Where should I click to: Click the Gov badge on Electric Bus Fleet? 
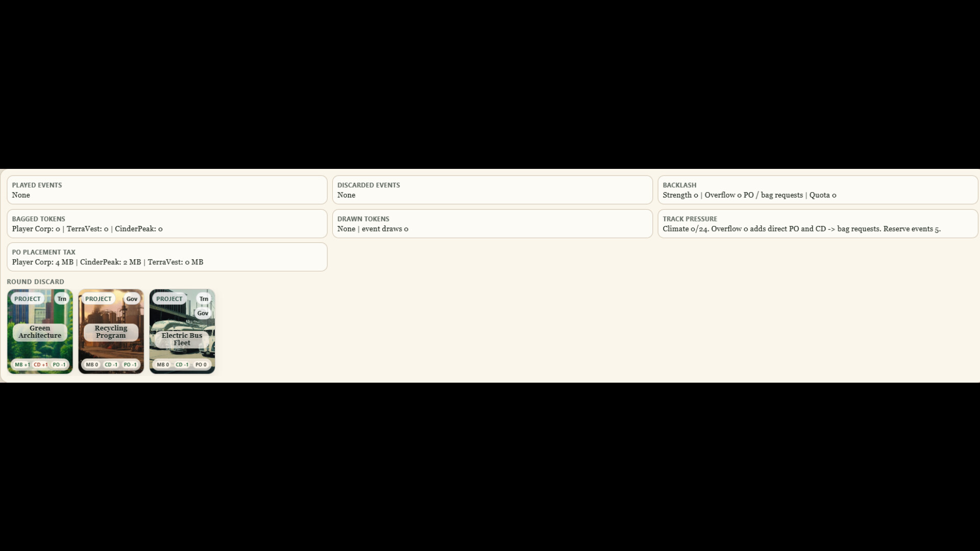tap(203, 313)
